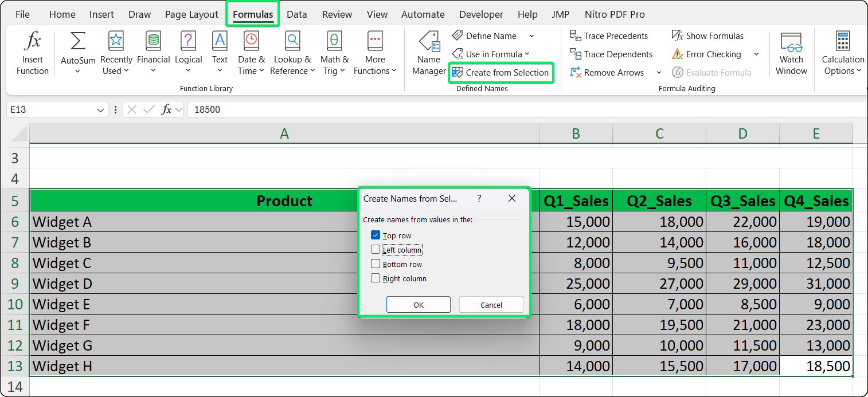This screenshot has height=397, width=868.
Task: Click the Create from Selection button
Action: pos(501,73)
